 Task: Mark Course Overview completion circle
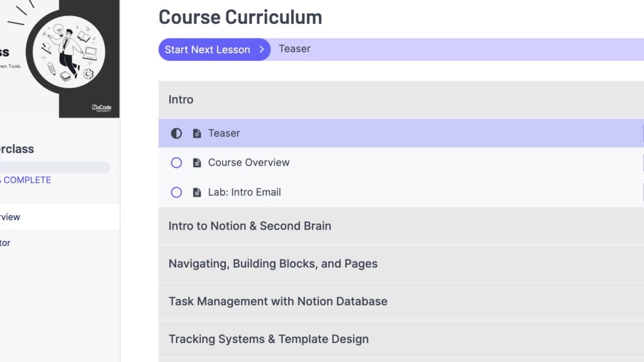tap(177, 163)
